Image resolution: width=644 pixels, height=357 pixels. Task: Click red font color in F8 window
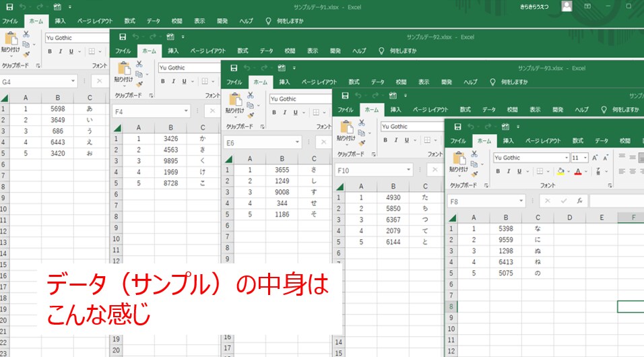pos(578,171)
